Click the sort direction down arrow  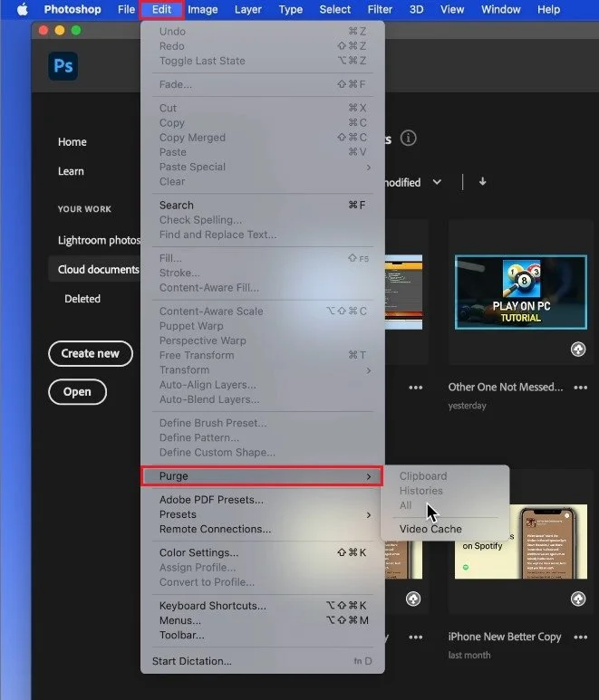(482, 182)
